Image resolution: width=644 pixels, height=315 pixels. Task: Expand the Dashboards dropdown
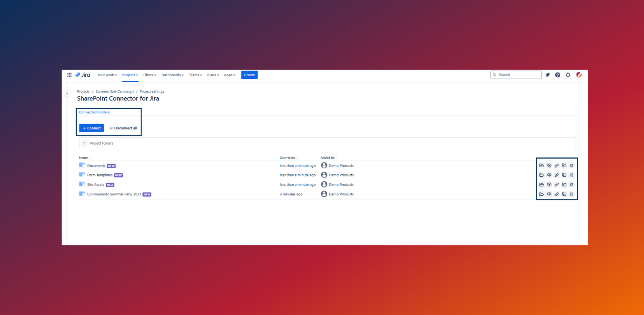tap(173, 75)
